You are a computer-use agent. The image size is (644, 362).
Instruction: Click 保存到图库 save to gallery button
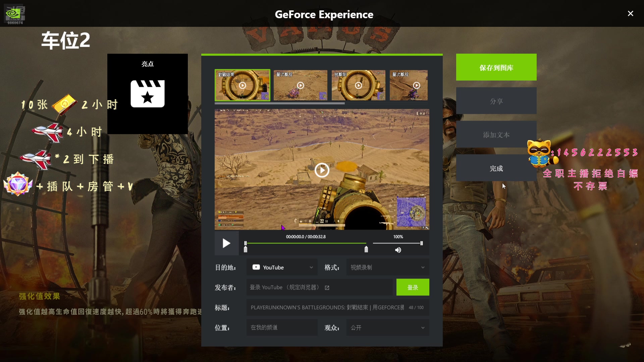[x=496, y=67]
